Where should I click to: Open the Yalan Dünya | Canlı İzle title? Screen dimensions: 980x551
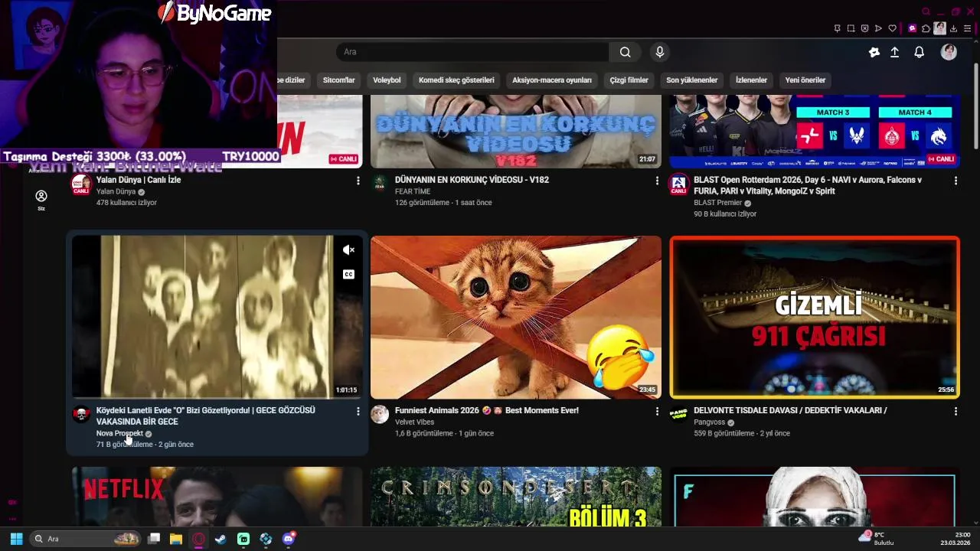(139, 180)
